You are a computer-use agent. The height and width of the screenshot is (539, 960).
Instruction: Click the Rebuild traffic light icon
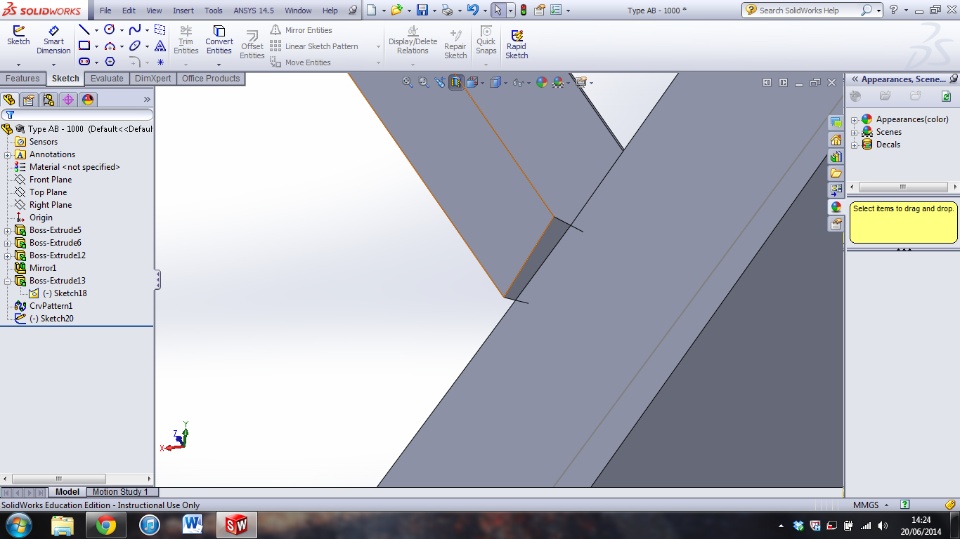[x=523, y=10]
